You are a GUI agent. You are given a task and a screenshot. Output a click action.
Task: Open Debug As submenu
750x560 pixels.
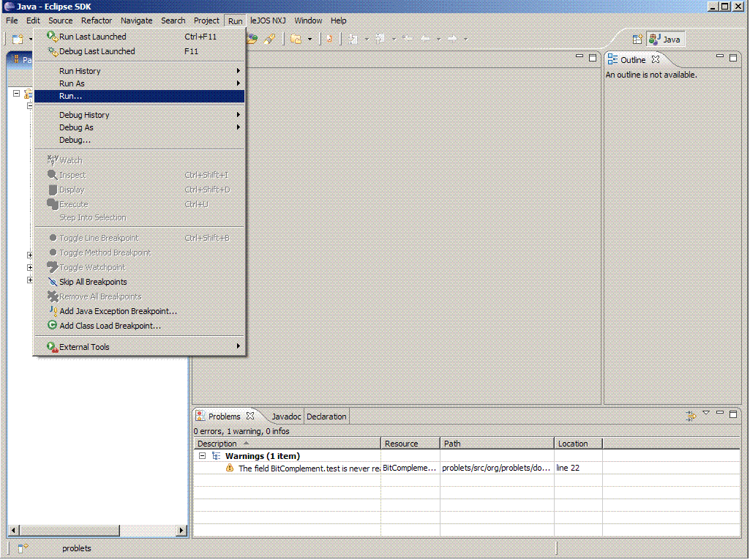pyautogui.click(x=139, y=127)
